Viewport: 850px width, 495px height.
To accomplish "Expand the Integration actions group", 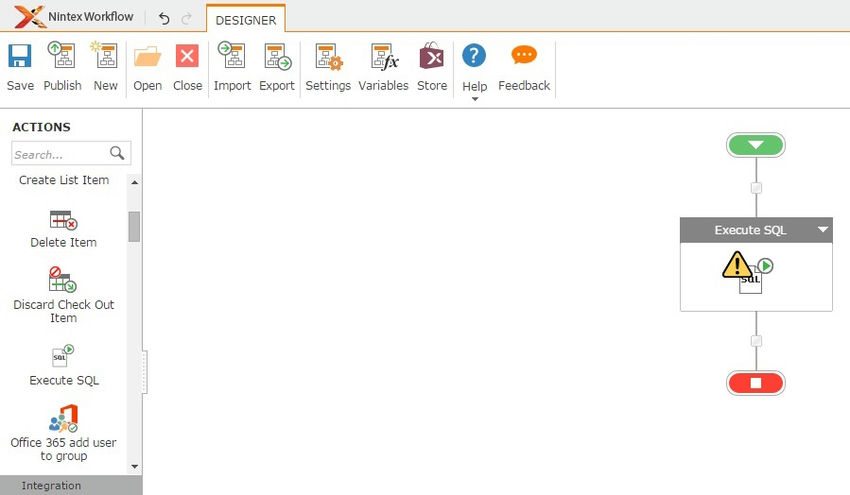I will [x=71, y=485].
